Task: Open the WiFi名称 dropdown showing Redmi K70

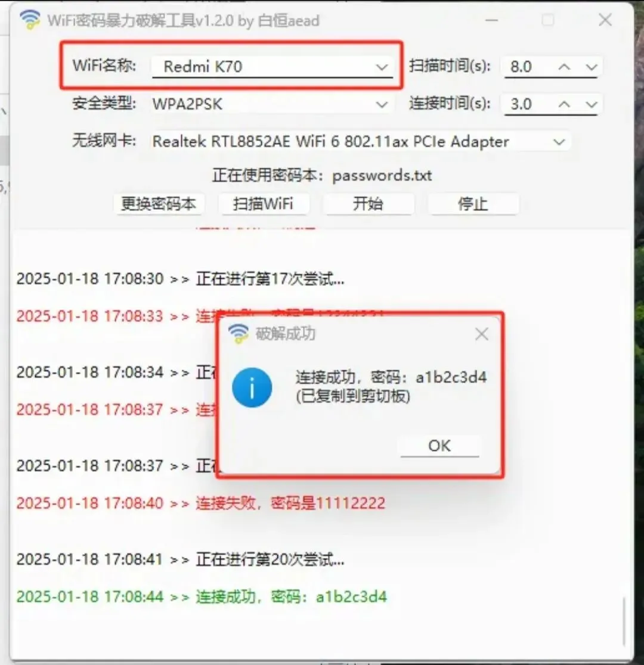Action: pyautogui.click(x=272, y=67)
